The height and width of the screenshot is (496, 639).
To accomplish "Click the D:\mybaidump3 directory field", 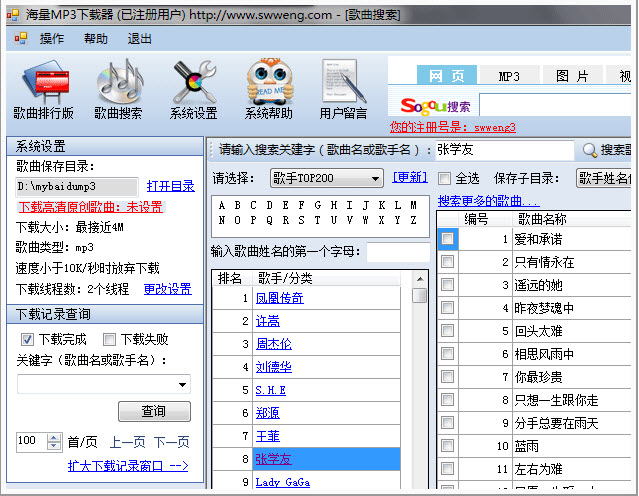I will (x=77, y=187).
